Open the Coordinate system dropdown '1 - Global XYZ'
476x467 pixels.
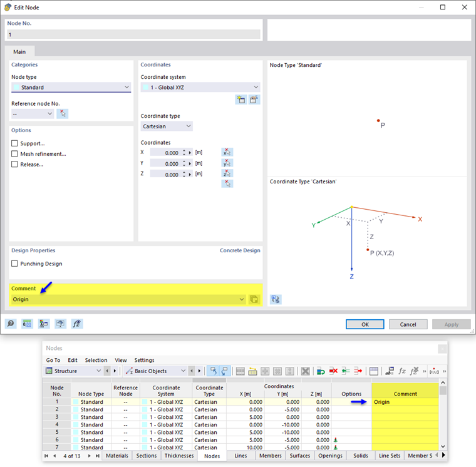[x=200, y=88]
